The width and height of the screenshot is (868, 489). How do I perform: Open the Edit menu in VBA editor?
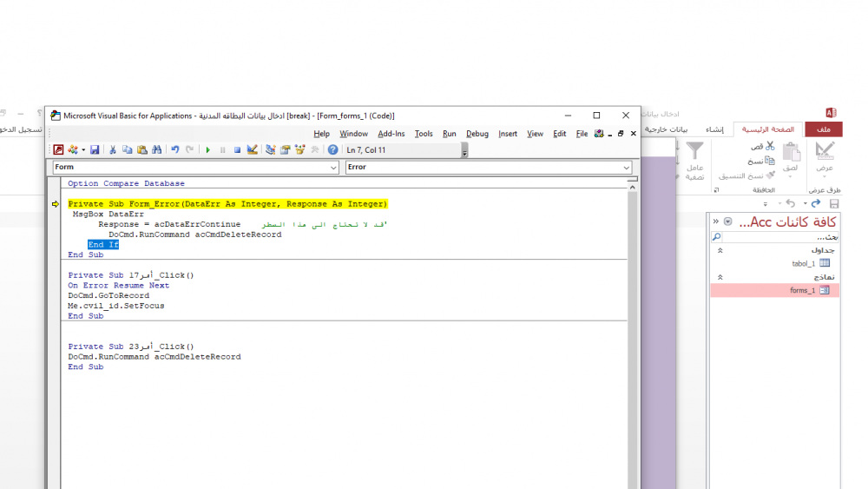tap(560, 134)
